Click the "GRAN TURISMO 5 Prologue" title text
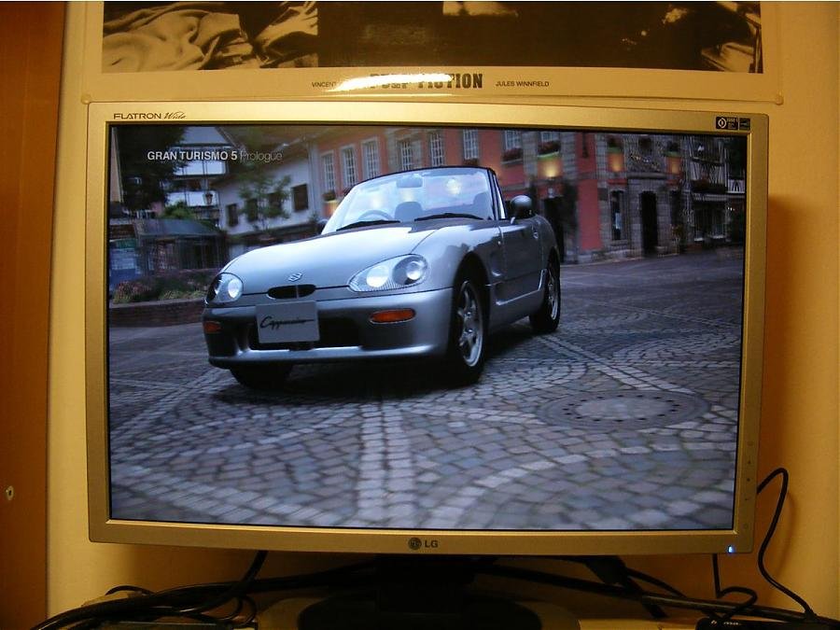This screenshot has height=630, width=840. [215, 156]
